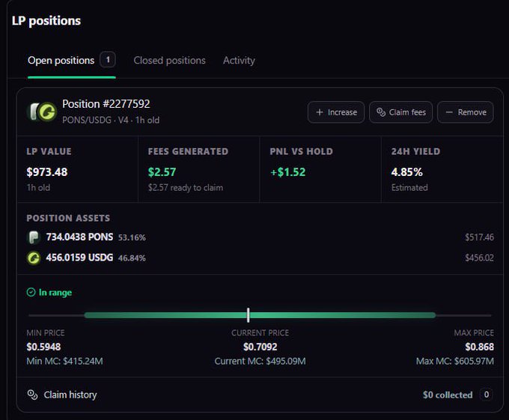Click fees generated $2.57 amount
Viewport: 509px width, 420px height.
pos(162,172)
